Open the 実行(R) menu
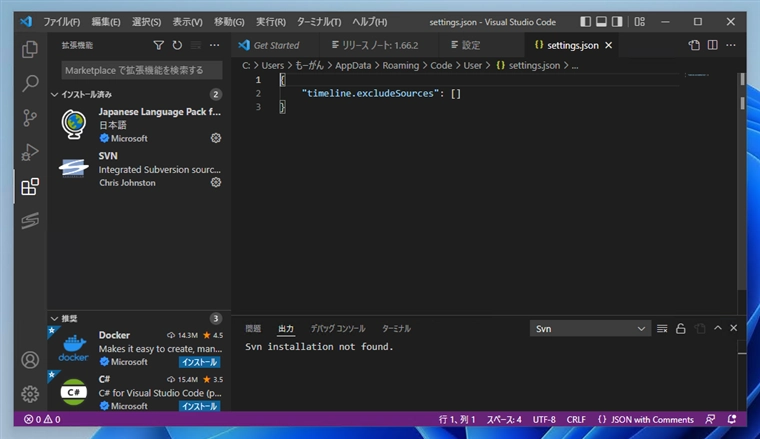Viewport: 760px width, 439px height. (271, 22)
